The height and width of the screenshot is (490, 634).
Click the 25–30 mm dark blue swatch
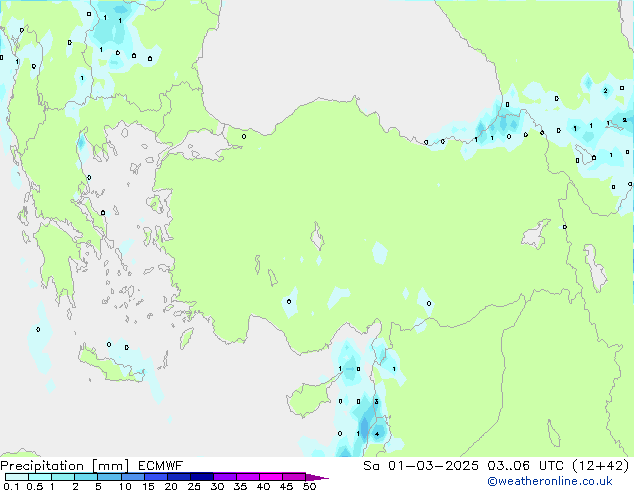[x=201, y=477]
